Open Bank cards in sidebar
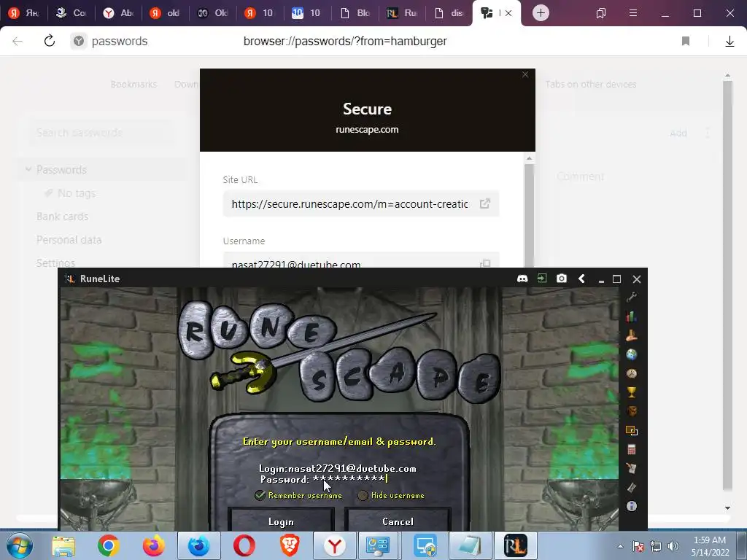The image size is (747, 560). [63, 217]
